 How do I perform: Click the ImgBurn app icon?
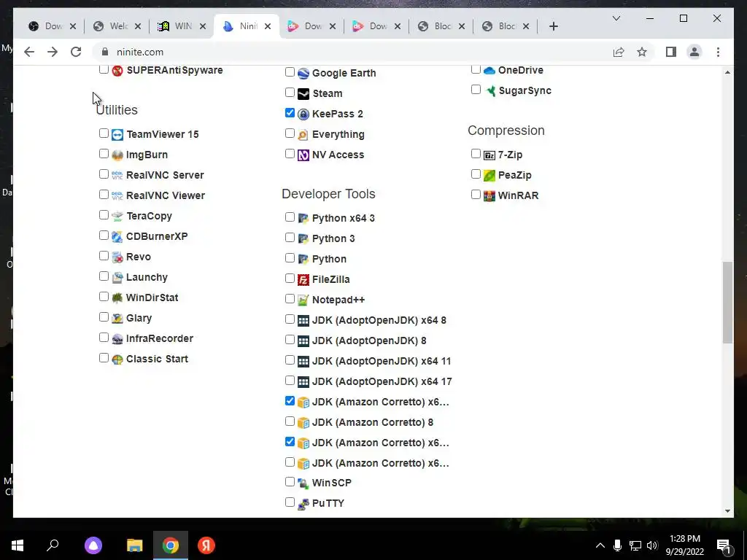[117, 155]
